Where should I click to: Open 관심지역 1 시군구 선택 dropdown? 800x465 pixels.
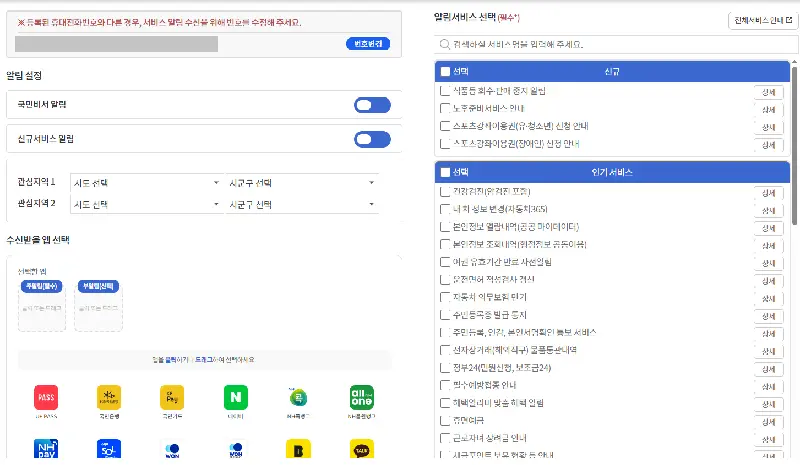302,183
